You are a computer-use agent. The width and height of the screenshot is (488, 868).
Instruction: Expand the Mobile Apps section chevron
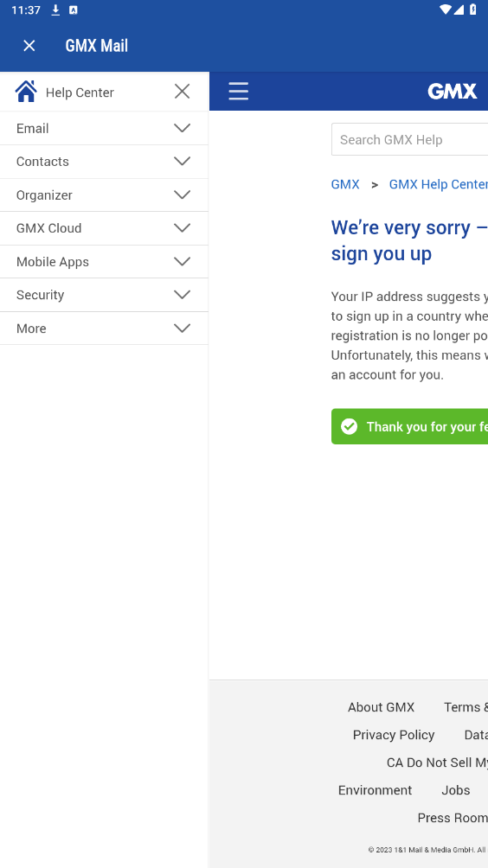[182, 261]
